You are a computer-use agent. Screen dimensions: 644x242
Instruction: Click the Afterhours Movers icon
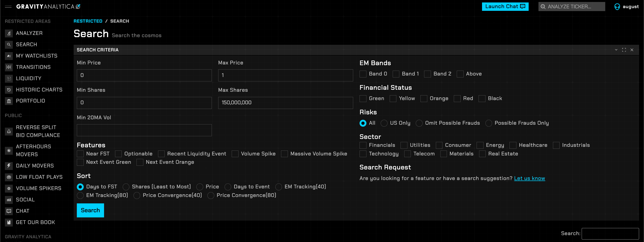pos(9,151)
